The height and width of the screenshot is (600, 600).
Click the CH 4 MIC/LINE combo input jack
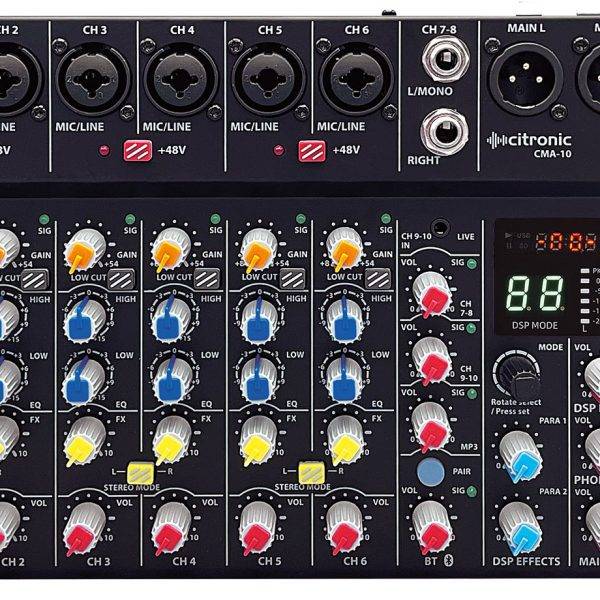tap(181, 80)
